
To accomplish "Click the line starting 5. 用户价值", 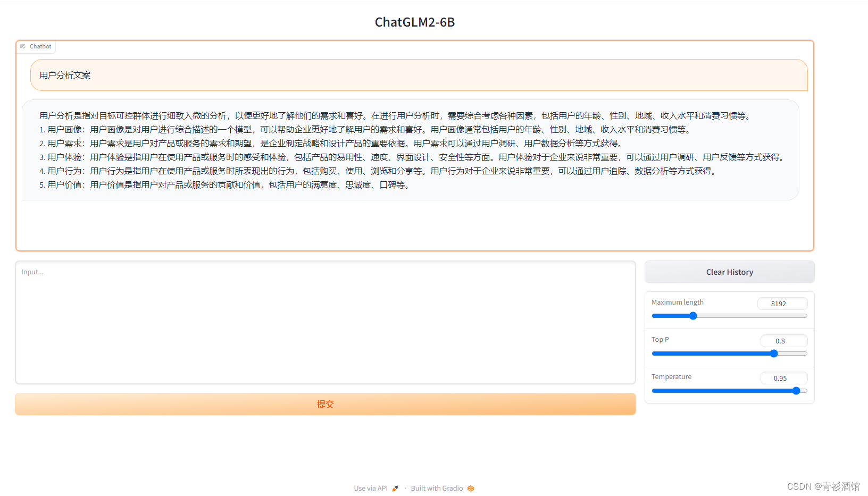I will [226, 185].
